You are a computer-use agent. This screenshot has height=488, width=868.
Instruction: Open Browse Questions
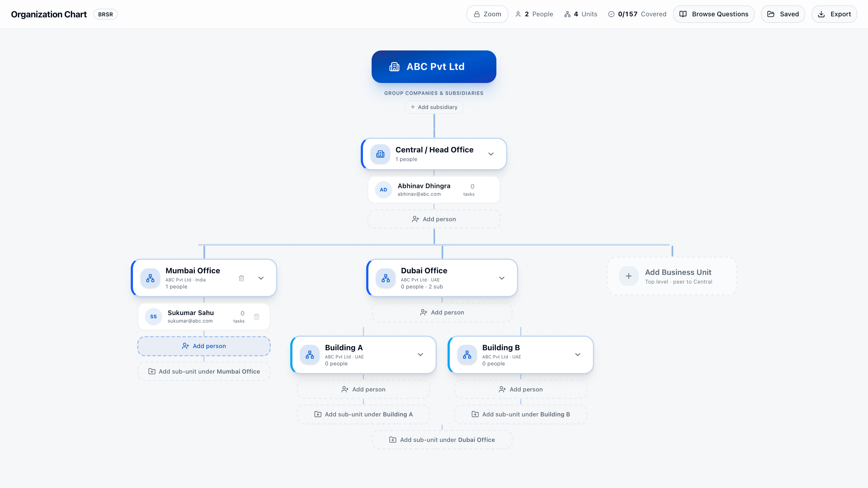pyautogui.click(x=714, y=14)
